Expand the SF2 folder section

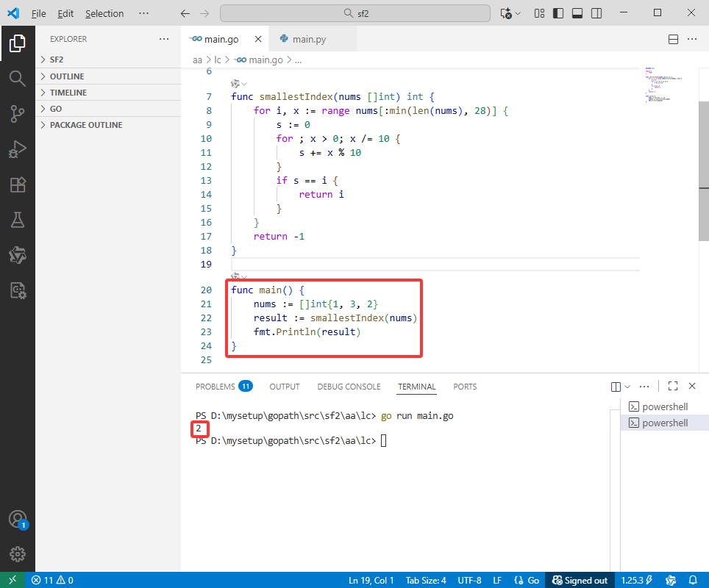[x=109, y=60]
